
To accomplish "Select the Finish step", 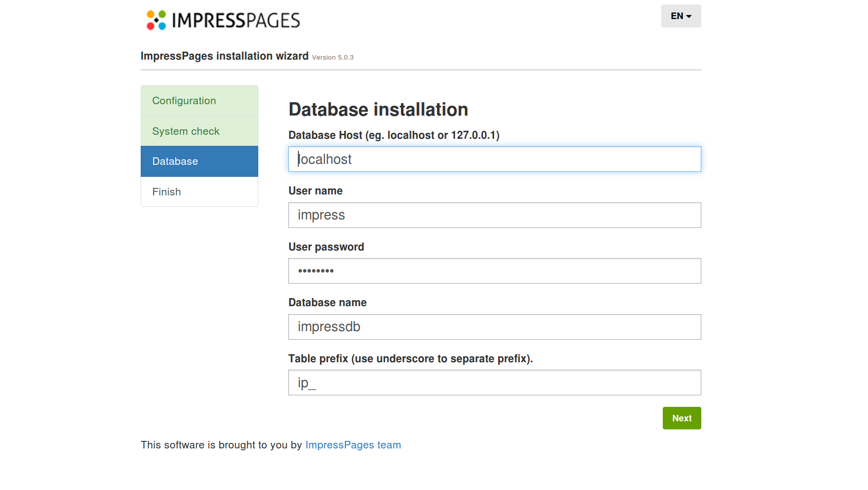I will coord(199,192).
